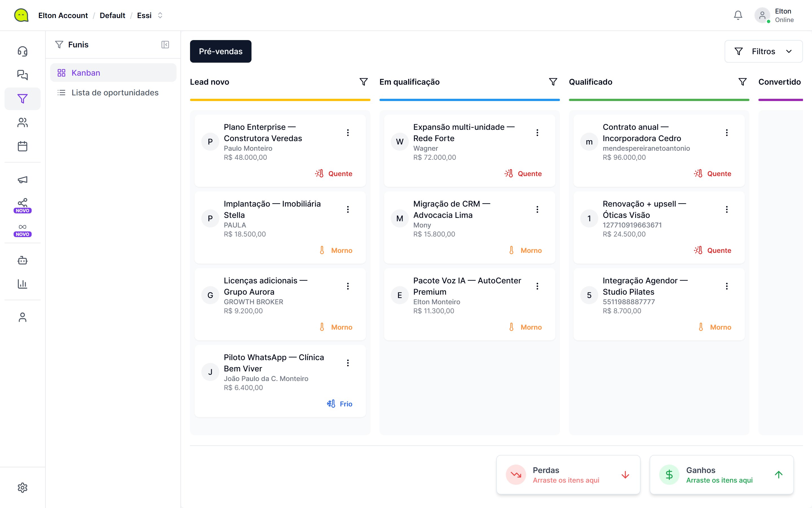Open options menu for Implantação Imobiliária Stella card

click(x=348, y=209)
